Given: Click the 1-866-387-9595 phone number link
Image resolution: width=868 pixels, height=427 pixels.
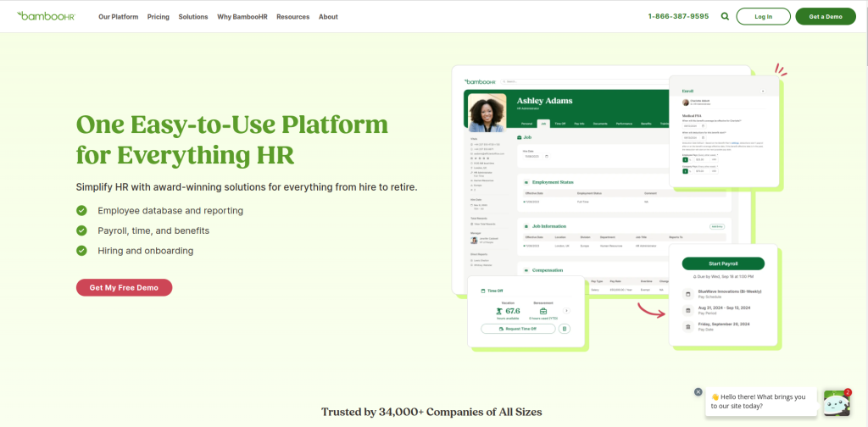Looking at the screenshot, I should point(678,16).
